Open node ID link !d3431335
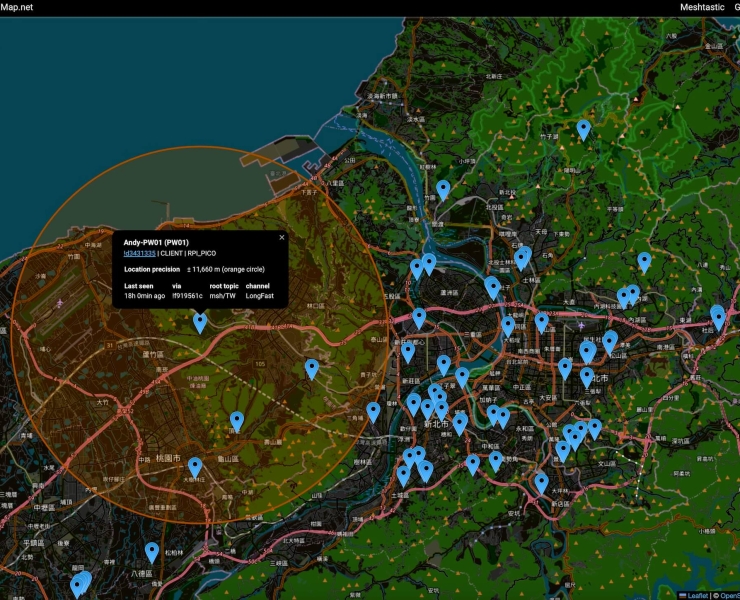 (x=139, y=253)
